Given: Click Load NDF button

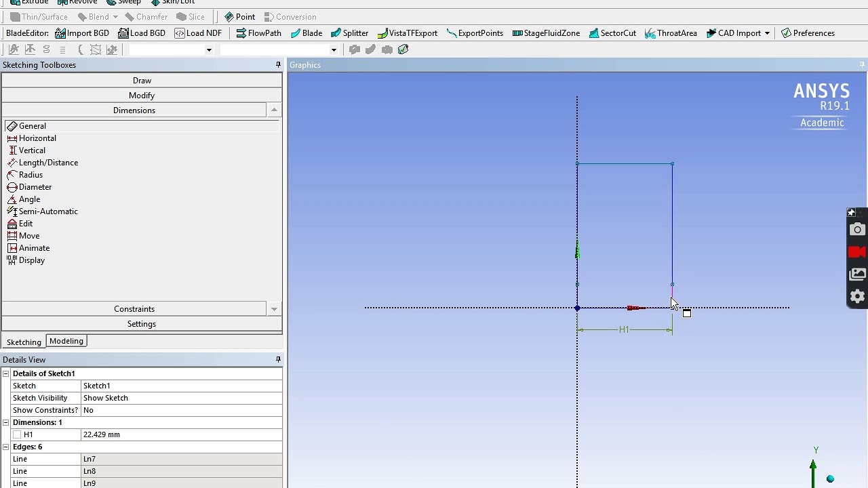Looking at the screenshot, I should point(198,33).
